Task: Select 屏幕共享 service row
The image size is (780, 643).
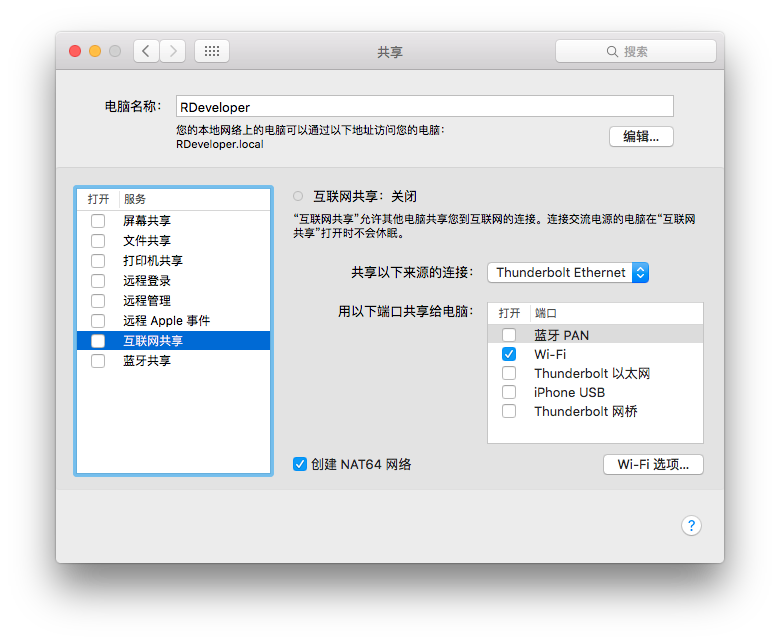Action: click(174, 221)
